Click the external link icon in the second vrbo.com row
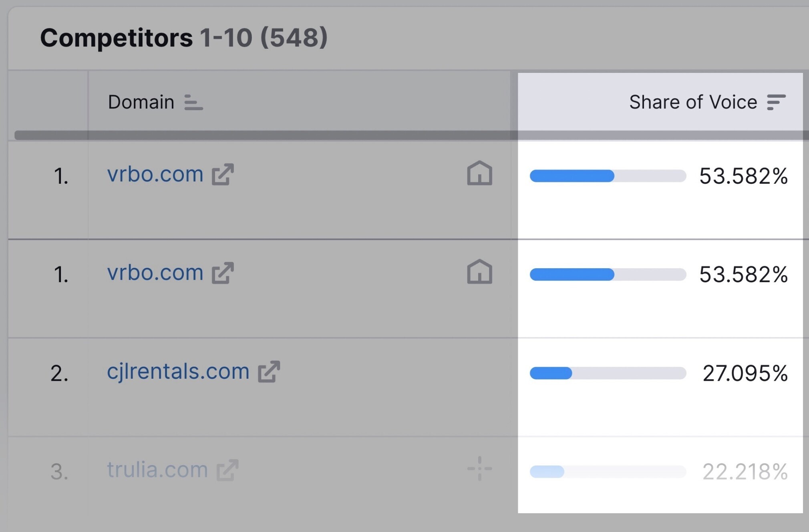The width and height of the screenshot is (809, 532). (x=223, y=273)
